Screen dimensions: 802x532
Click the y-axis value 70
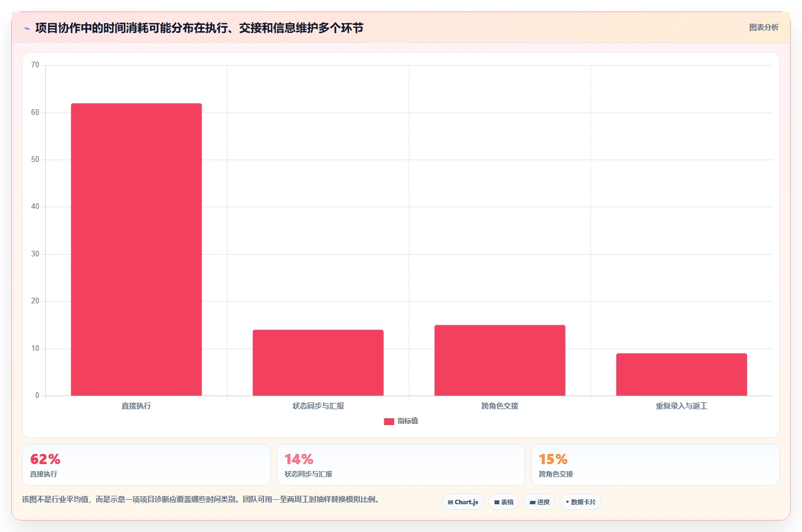(x=35, y=65)
